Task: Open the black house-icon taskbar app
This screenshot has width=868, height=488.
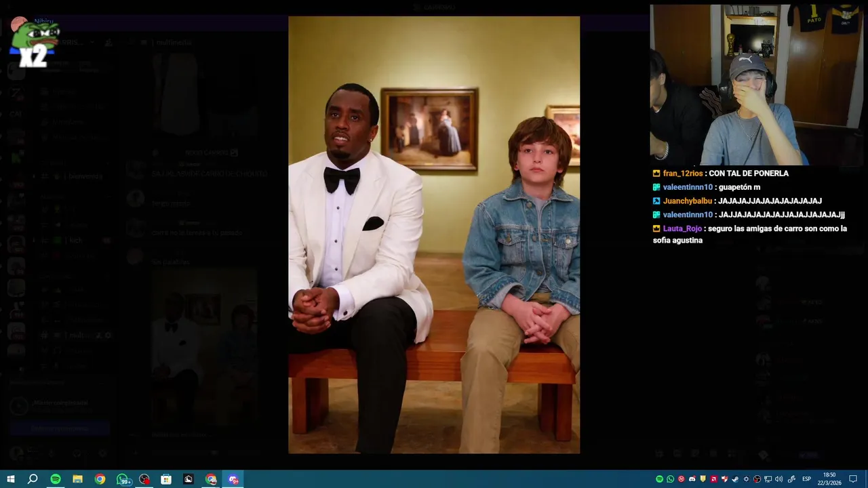Action: (x=189, y=479)
